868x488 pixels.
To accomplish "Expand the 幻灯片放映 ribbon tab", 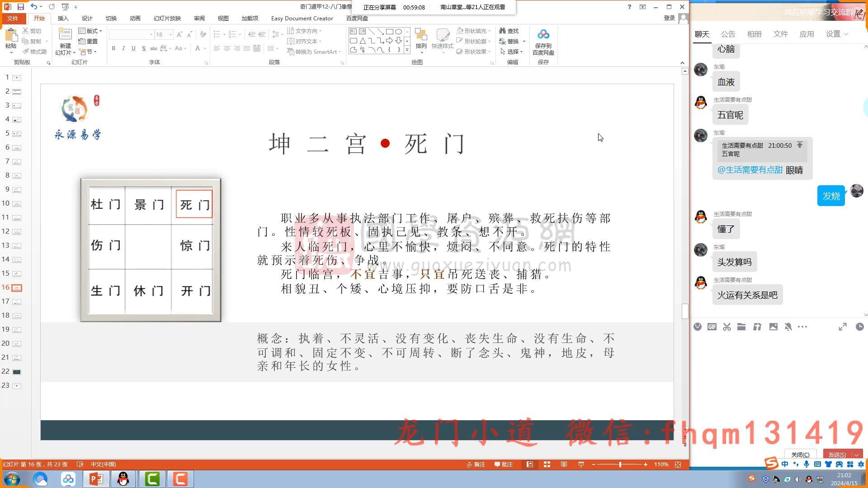I will pyautogui.click(x=167, y=18).
